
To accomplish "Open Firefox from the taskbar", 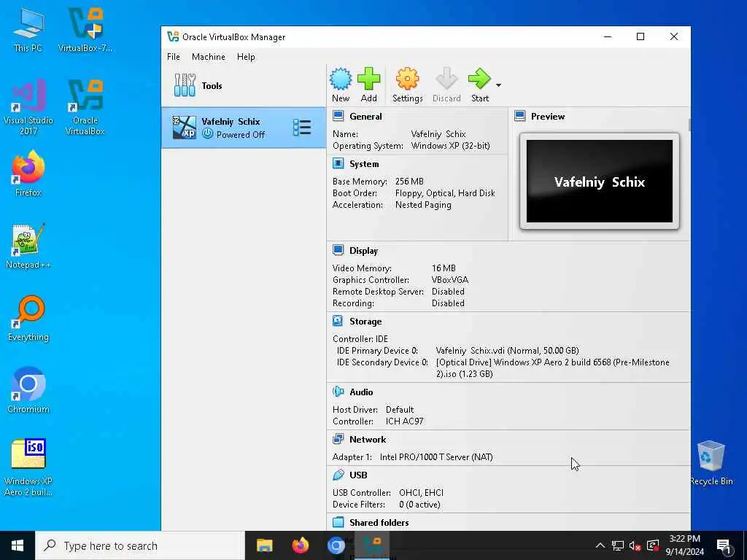I will point(300,545).
